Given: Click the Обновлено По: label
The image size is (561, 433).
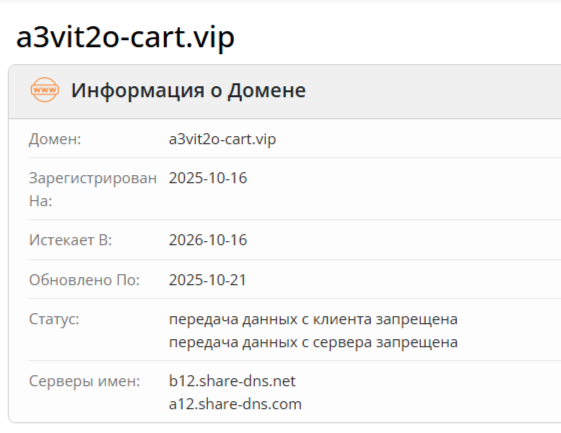Looking at the screenshot, I should coord(84,280).
